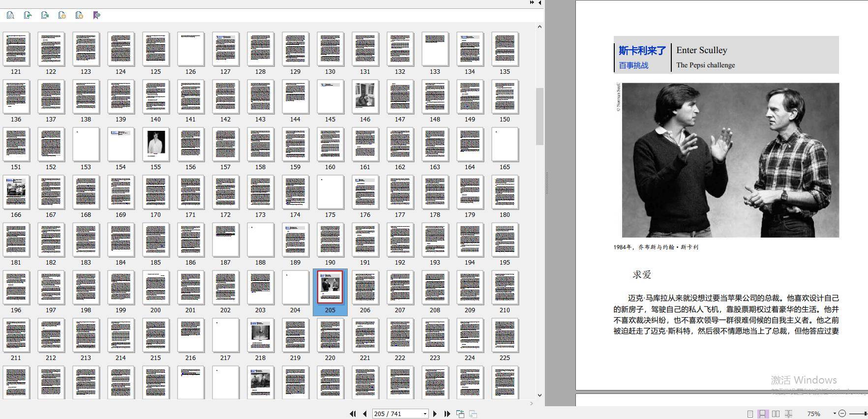Viewport: 868px width, 419px height.
Task: Click the horizontal scroll right arrow
Action: coord(531,403)
